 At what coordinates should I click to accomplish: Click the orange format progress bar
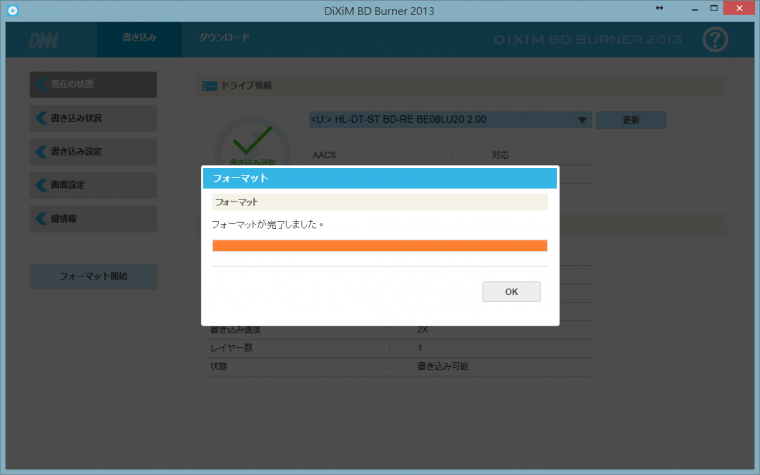[379, 246]
